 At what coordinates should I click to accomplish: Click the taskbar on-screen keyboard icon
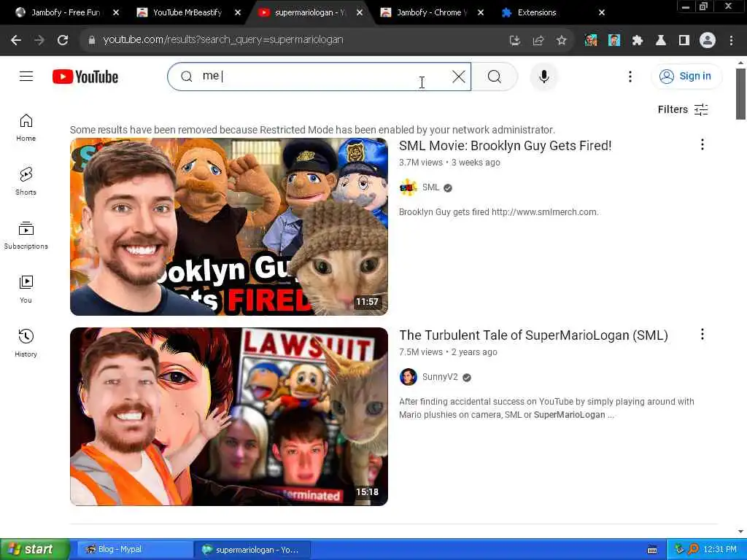click(x=652, y=550)
